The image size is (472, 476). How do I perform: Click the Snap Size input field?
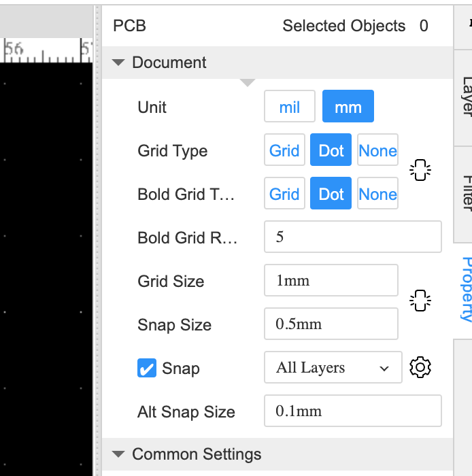coord(331,324)
